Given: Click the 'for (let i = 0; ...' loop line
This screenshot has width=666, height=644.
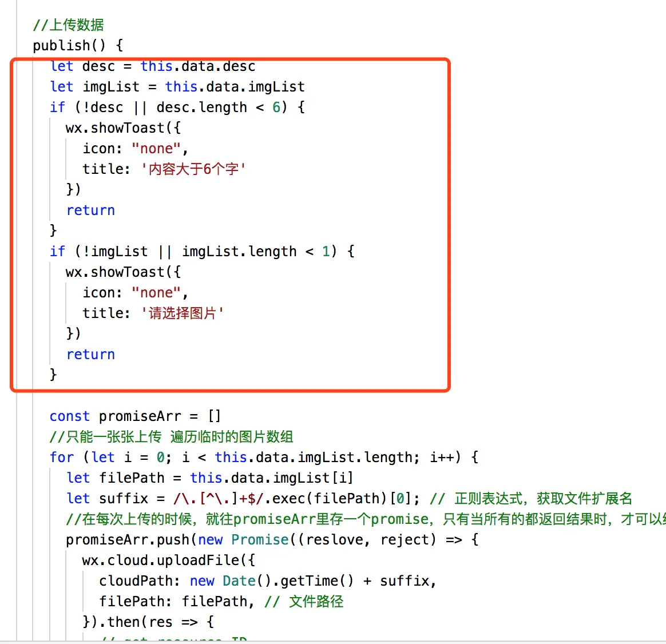Looking at the screenshot, I should (x=264, y=457).
